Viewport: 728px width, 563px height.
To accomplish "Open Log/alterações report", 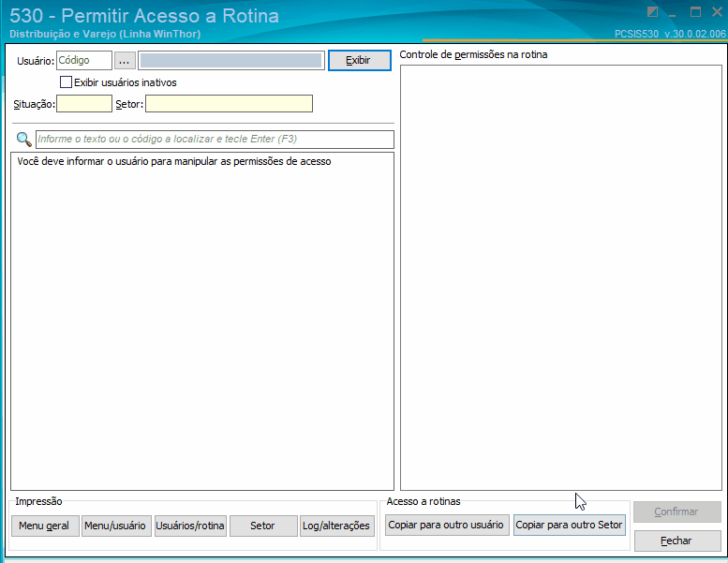I will pyautogui.click(x=337, y=526).
